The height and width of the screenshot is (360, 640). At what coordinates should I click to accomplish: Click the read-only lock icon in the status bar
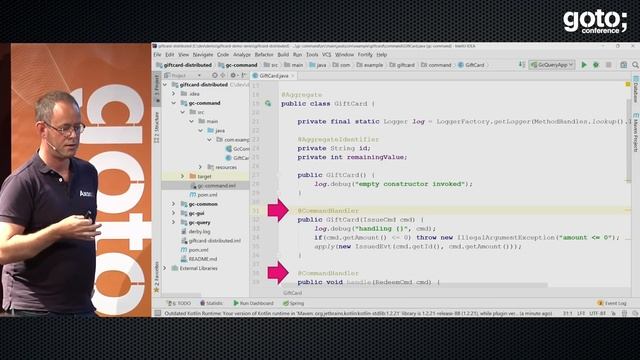613,313
